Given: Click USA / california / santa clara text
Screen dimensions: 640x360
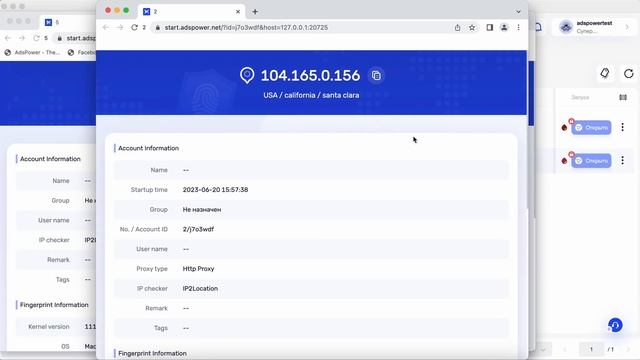Looking at the screenshot, I should coord(311,95).
